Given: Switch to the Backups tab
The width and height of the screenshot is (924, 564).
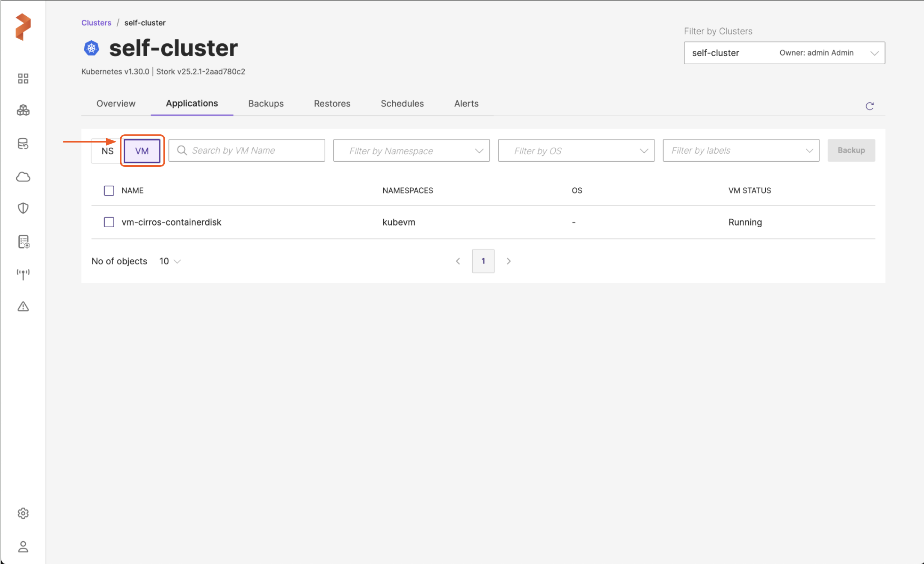Looking at the screenshot, I should (x=266, y=104).
